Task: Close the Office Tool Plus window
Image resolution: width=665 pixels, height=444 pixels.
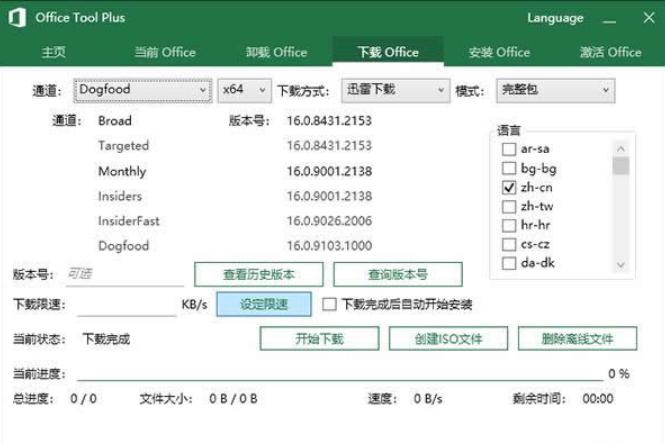Action: pos(648,18)
